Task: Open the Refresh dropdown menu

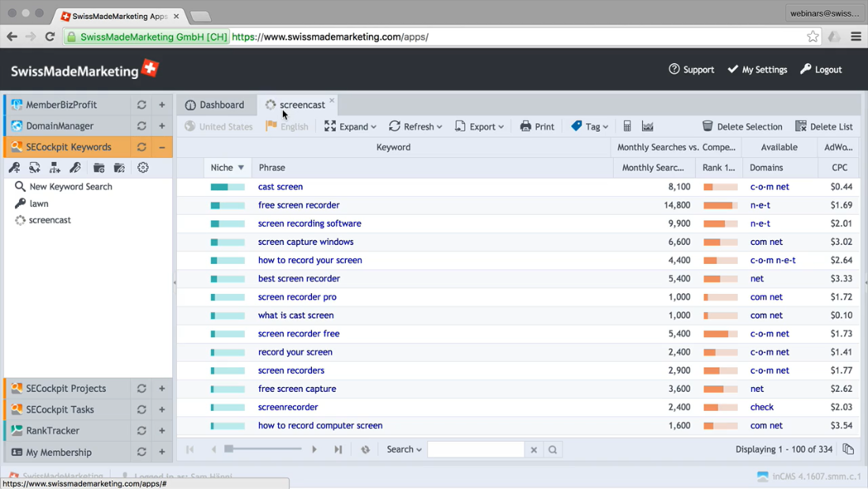Action: click(415, 126)
